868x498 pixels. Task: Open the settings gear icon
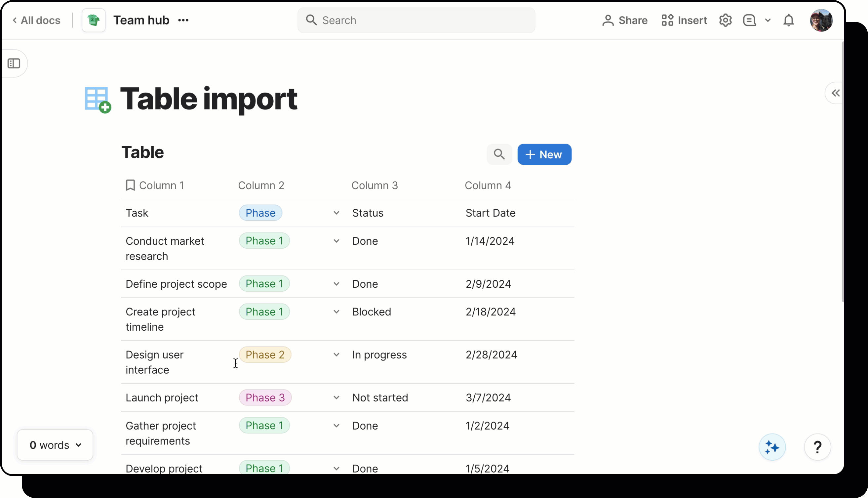tap(725, 20)
